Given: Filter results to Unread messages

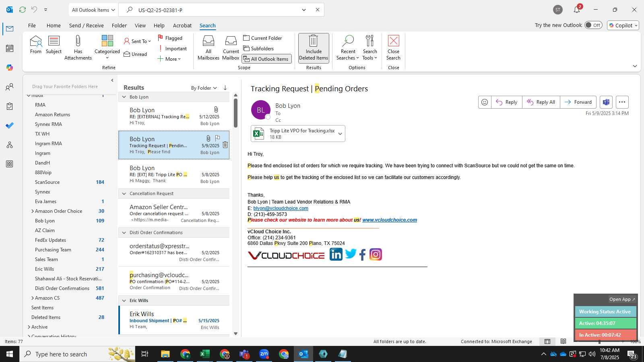Looking at the screenshot, I should tap(136, 54).
